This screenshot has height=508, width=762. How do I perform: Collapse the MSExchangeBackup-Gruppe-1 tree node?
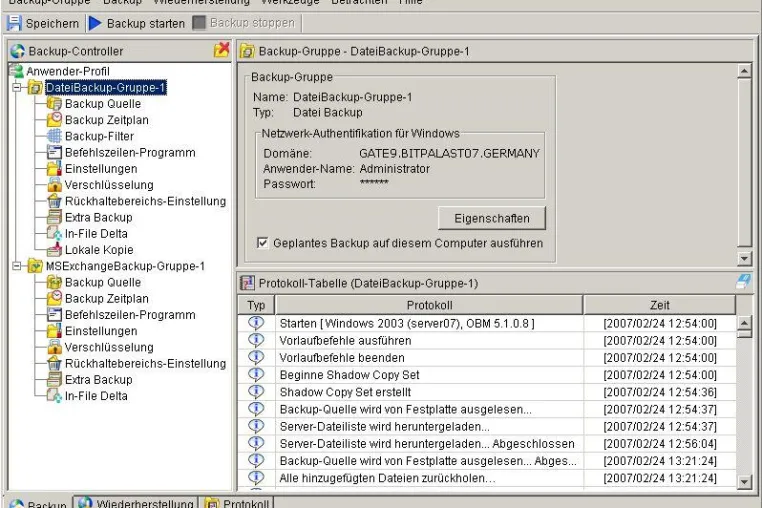tap(17, 266)
